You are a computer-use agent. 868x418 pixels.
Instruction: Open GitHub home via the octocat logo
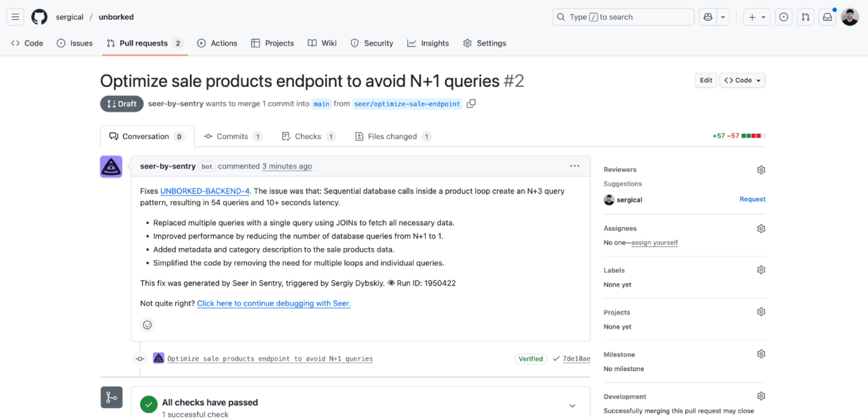tap(39, 17)
